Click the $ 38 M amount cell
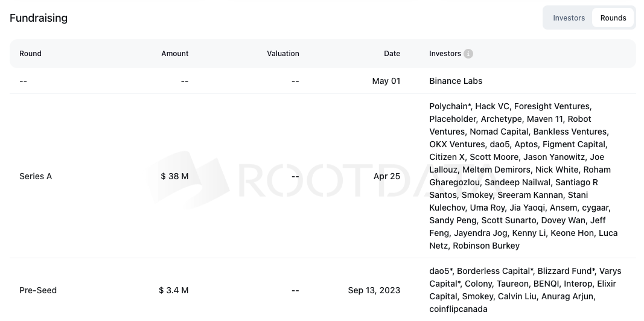The height and width of the screenshot is (321, 644). click(x=174, y=176)
